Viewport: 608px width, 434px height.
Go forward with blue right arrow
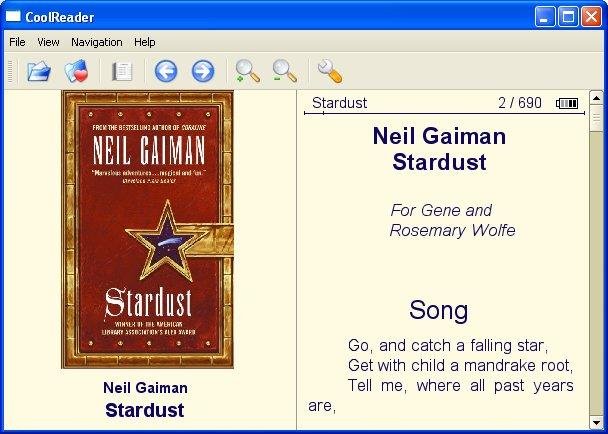click(203, 71)
